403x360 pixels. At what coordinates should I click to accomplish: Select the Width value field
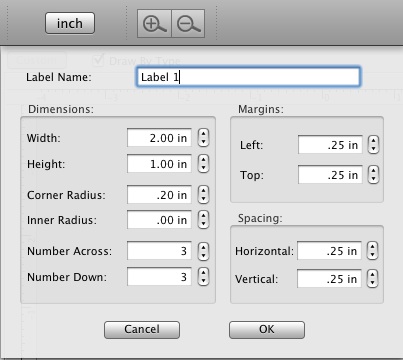159,138
